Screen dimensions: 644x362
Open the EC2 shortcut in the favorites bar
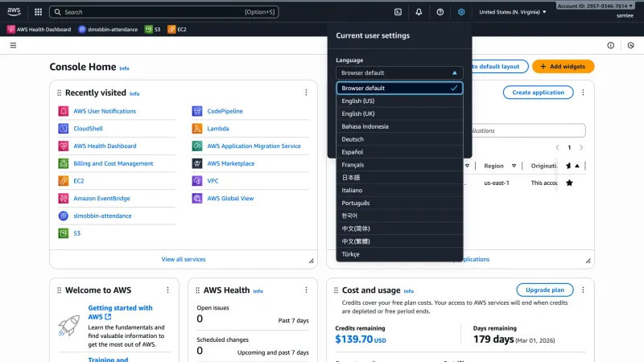177,29
